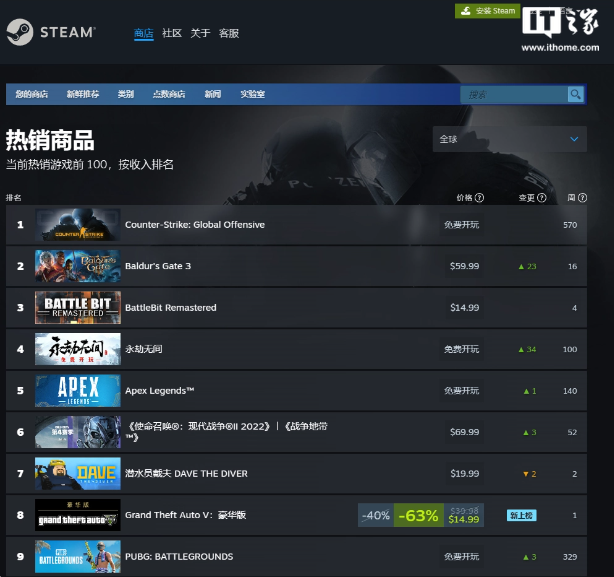This screenshot has height=577, width=614.
Task: Click 免费开玩 on the 永劫无间 row
Action: tap(461, 349)
